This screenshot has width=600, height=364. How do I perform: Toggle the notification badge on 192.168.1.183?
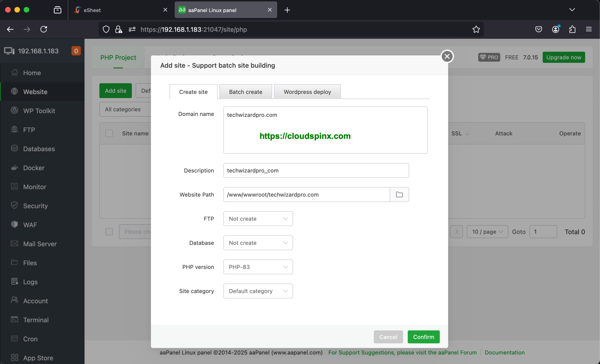coord(76,51)
